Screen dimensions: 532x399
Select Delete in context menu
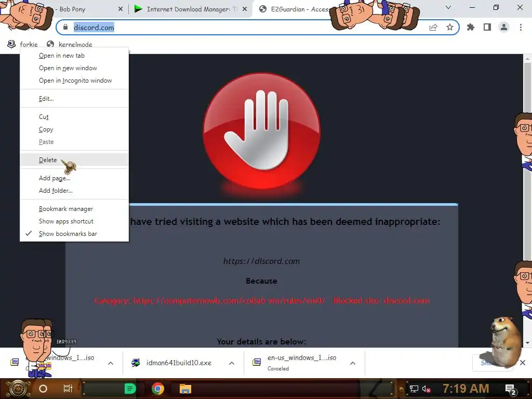[x=74, y=160]
